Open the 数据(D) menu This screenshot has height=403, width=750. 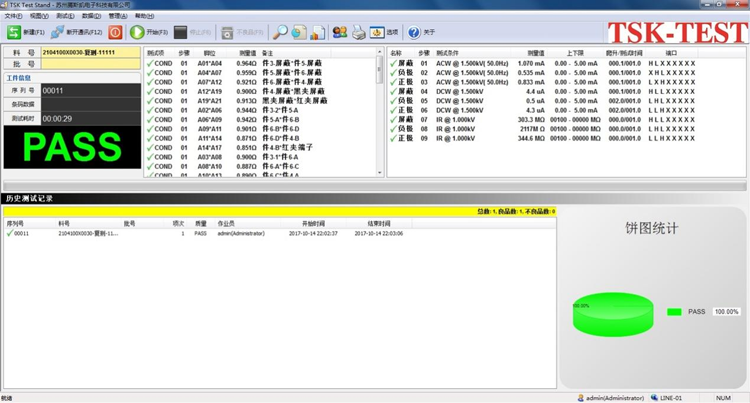pyautogui.click(x=90, y=16)
